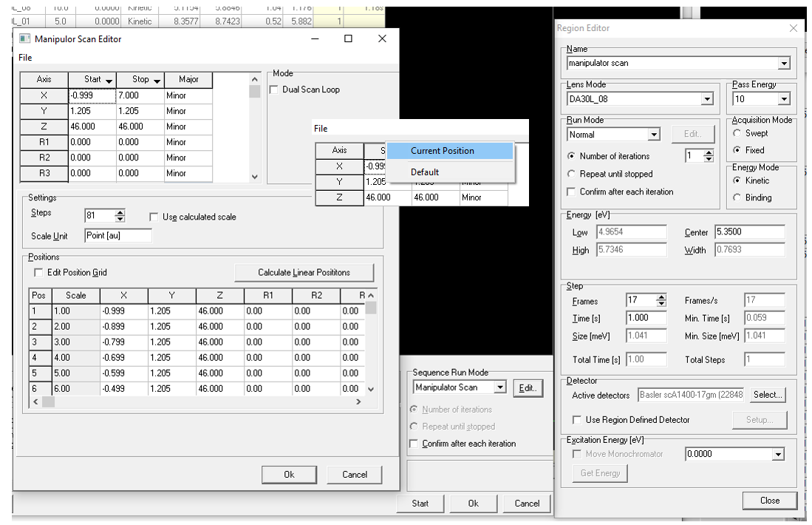Select the Swept acquisition mode
The width and height of the screenshot is (812, 525).
[737, 134]
